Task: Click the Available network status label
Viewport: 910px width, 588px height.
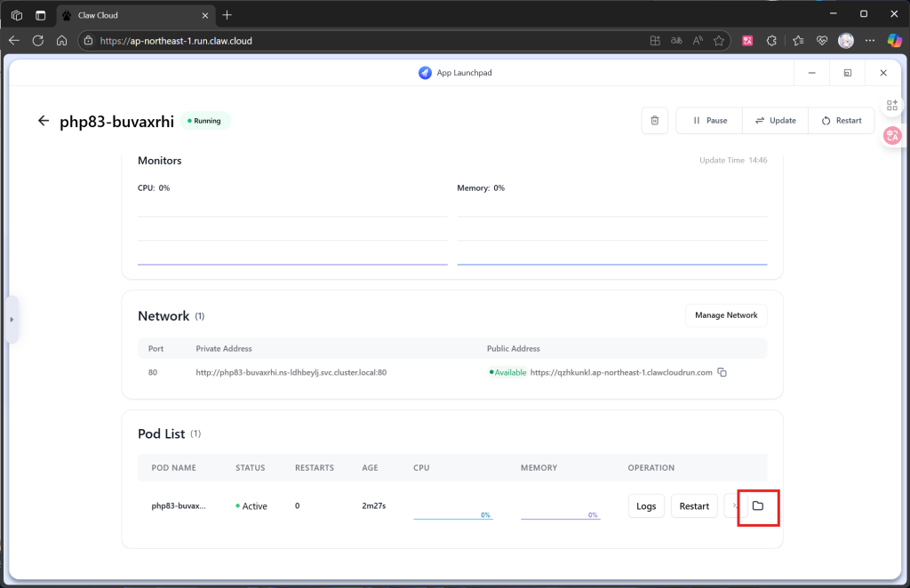Action: click(x=507, y=372)
